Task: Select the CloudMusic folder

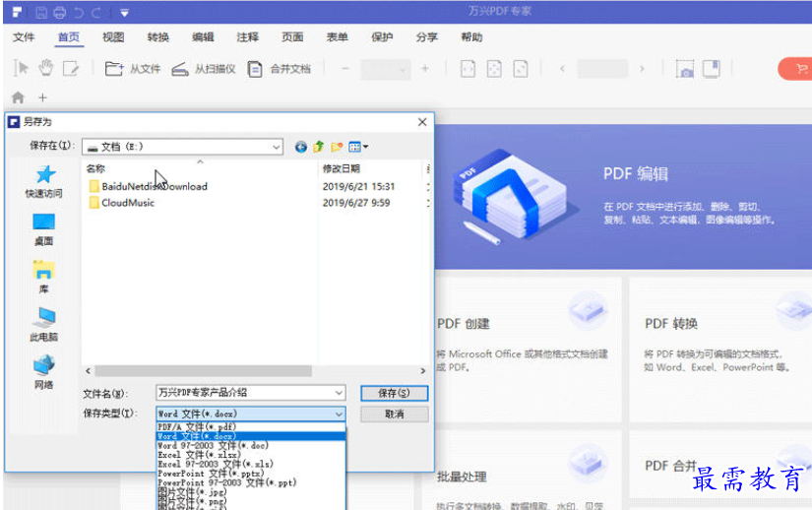Action: 122,203
